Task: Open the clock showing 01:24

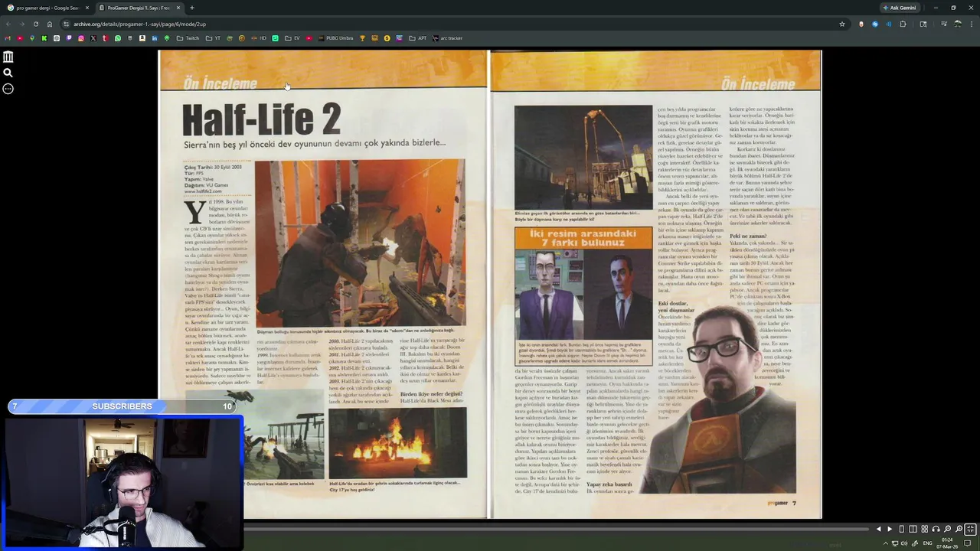Action: [947, 543]
